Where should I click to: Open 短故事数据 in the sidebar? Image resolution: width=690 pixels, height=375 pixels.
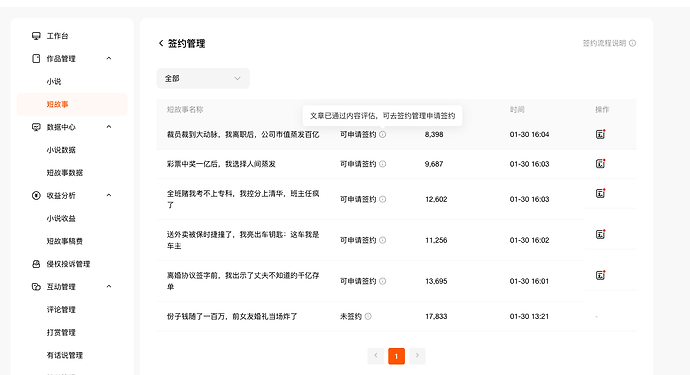coord(65,173)
